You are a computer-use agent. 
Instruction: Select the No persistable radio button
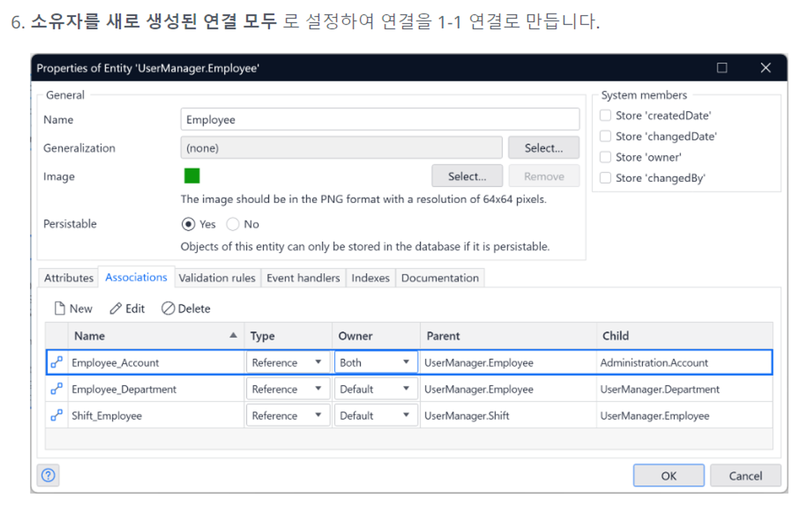[233, 224]
